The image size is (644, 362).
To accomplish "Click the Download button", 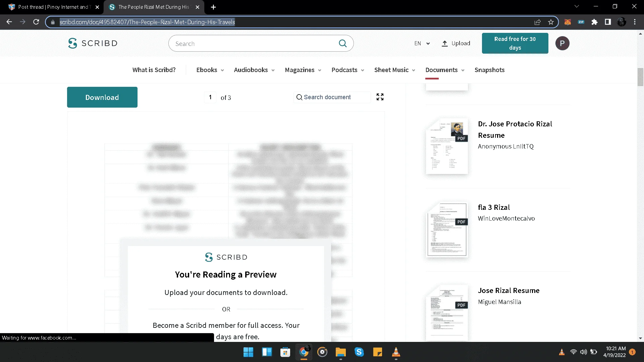I will pos(102,97).
